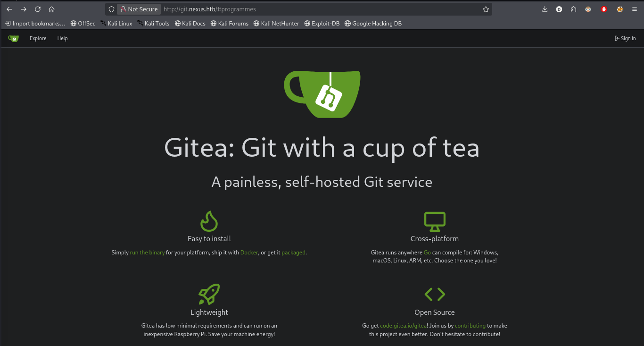Image resolution: width=644 pixels, height=346 pixels.
Task: Open the Help menu item
Action: click(63, 38)
